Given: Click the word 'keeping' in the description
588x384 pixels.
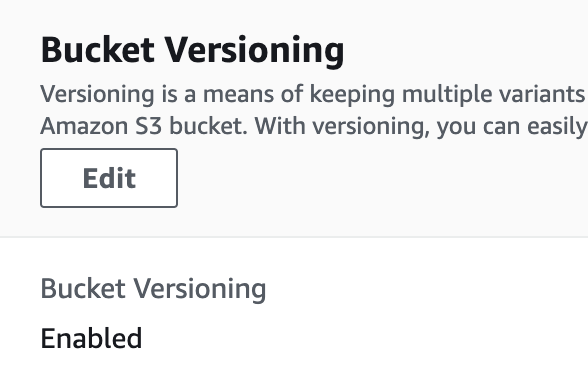Looking at the screenshot, I should click(x=352, y=94).
